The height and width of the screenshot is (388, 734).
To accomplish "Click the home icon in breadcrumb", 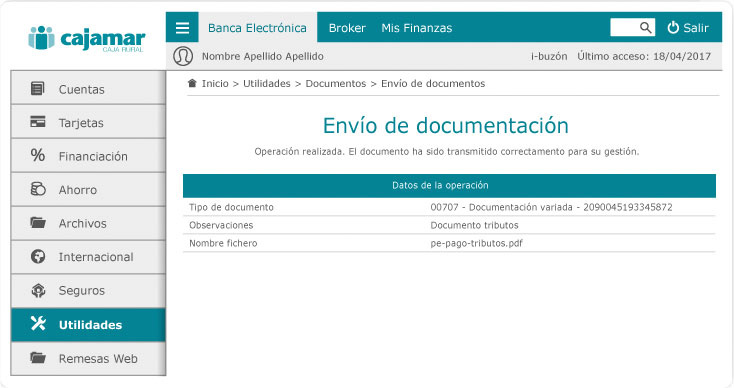I will pyautogui.click(x=192, y=83).
